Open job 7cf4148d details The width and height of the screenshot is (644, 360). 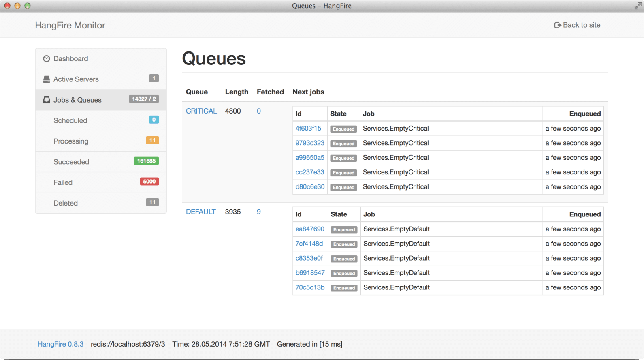pos(309,244)
